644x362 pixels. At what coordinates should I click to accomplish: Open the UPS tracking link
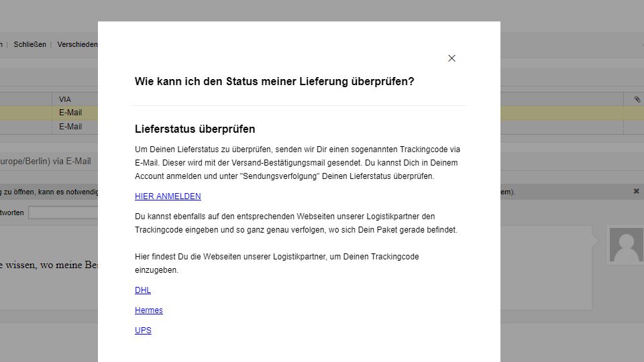(143, 330)
